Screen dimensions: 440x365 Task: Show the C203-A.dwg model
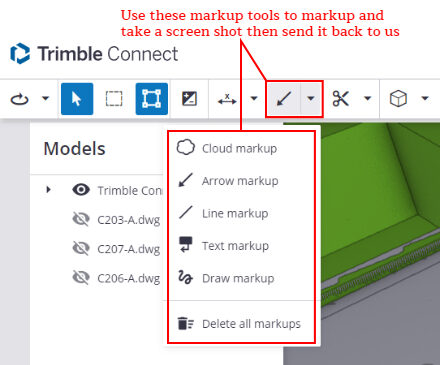point(81,219)
